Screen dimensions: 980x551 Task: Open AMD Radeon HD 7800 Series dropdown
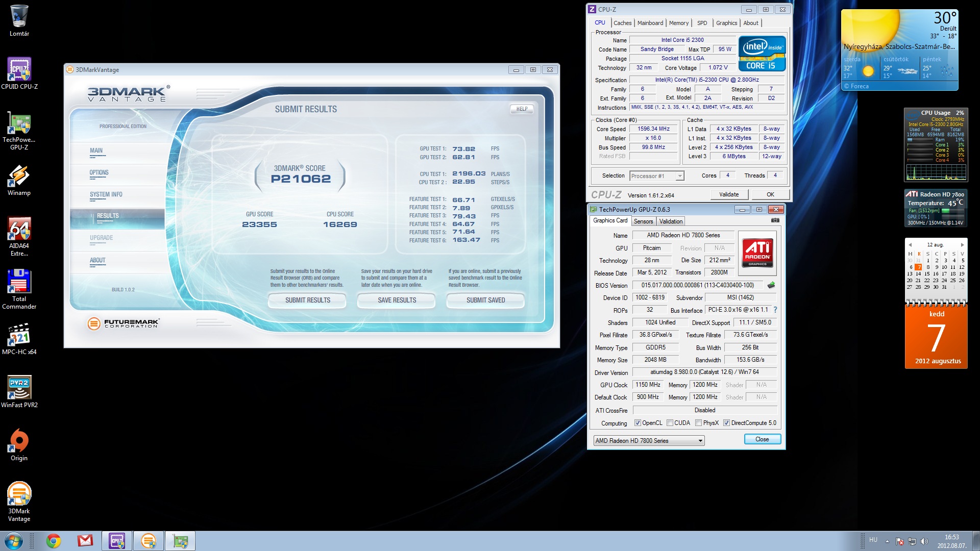[700, 441]
